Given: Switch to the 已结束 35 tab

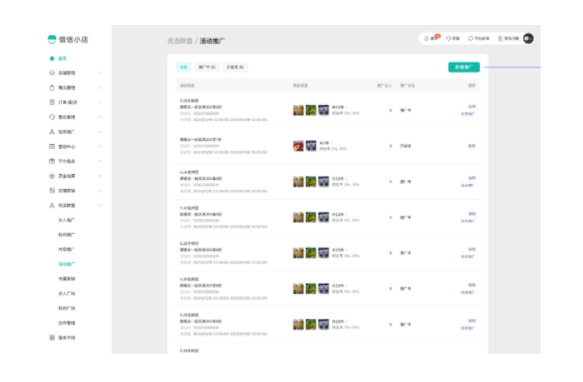Looking at the screenshot, I should 235,67.
